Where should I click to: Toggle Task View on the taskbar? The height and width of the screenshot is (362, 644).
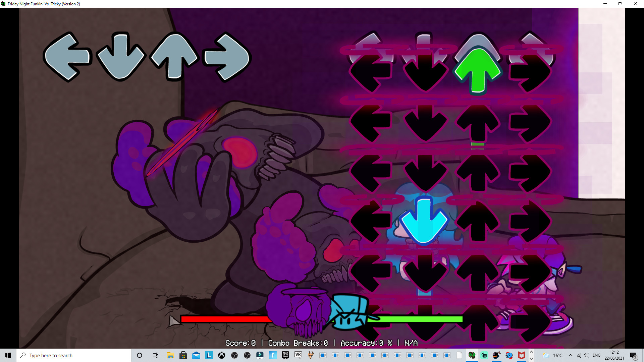coord(155,355)
